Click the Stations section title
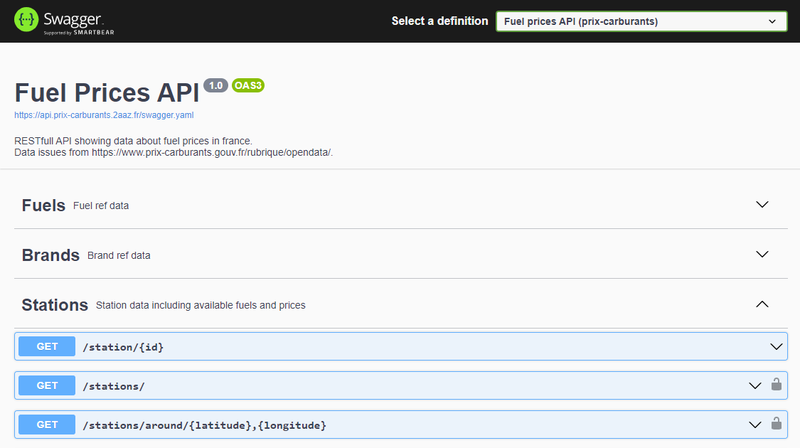This screenshot has width=800, height=448. tap(55, 304)
